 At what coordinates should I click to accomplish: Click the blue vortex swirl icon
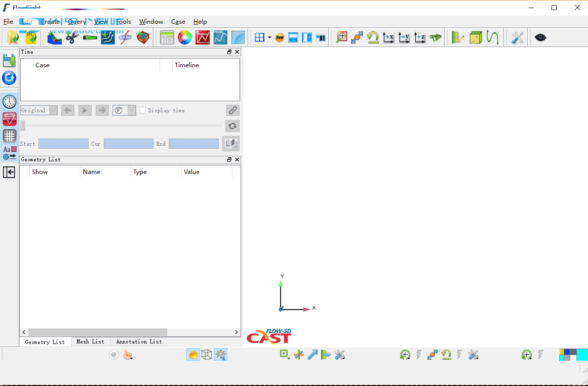126,37
